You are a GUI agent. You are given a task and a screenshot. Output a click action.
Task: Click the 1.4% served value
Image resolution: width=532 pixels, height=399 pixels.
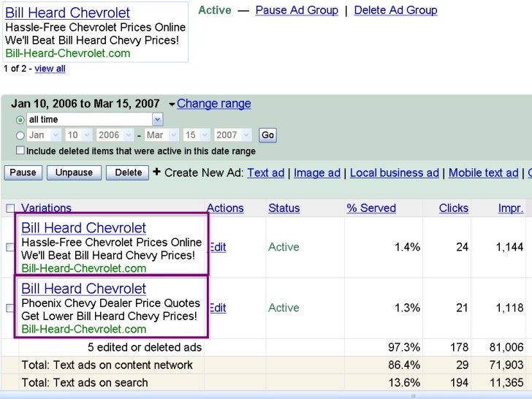[x=407, y=247]
